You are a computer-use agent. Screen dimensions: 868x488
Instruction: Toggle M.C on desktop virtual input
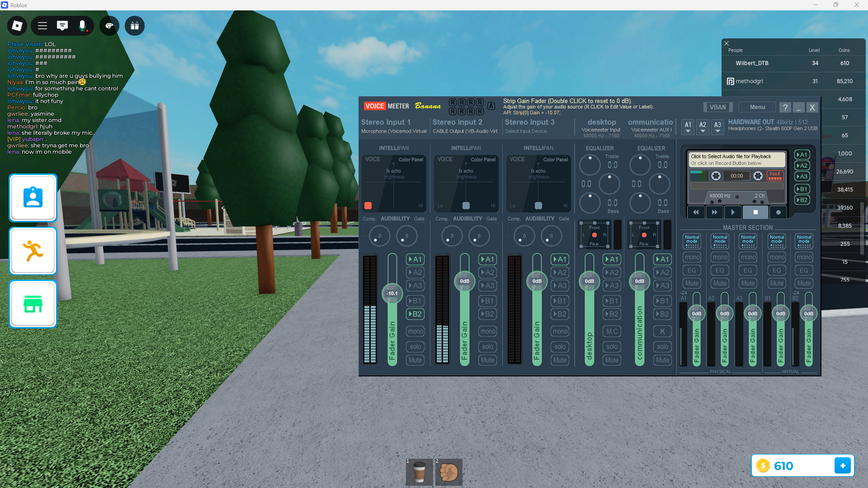click(612, 331)
